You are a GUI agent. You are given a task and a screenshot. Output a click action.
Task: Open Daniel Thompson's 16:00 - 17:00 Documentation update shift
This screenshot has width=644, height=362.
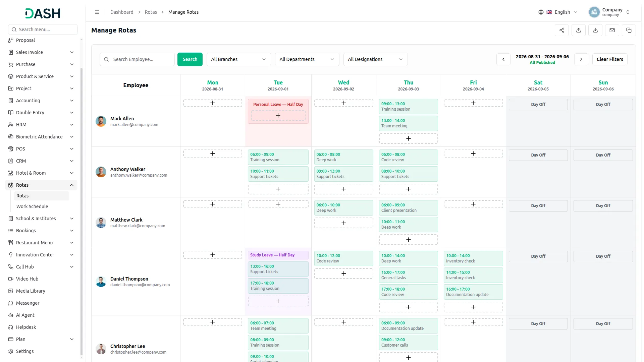(x=473, y=292)
